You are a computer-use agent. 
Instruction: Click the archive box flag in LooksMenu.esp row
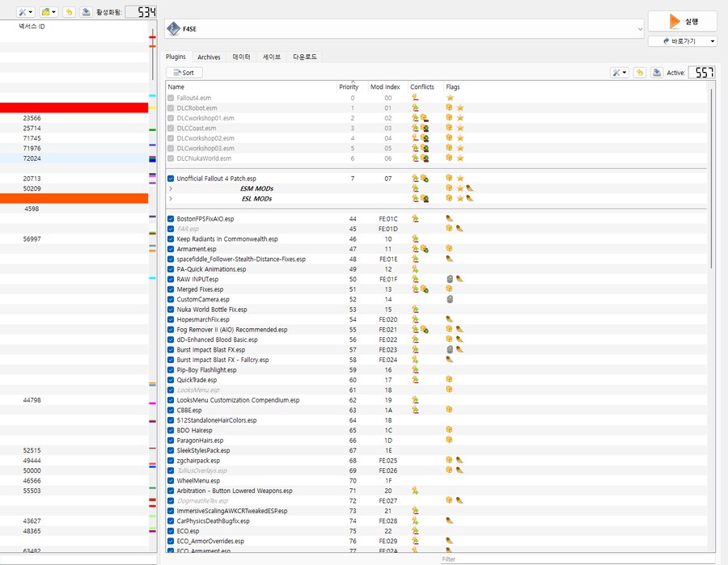[x=449, y=390]
